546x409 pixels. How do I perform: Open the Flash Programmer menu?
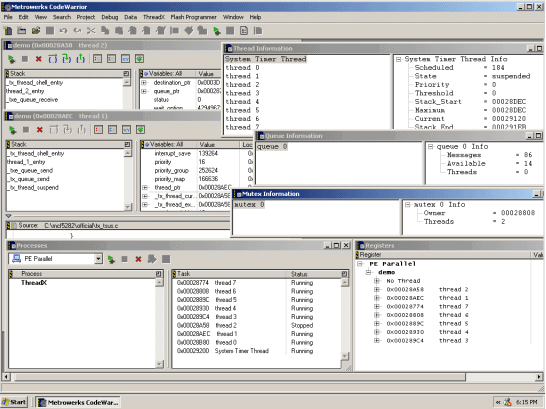click(x=193, y=17)
